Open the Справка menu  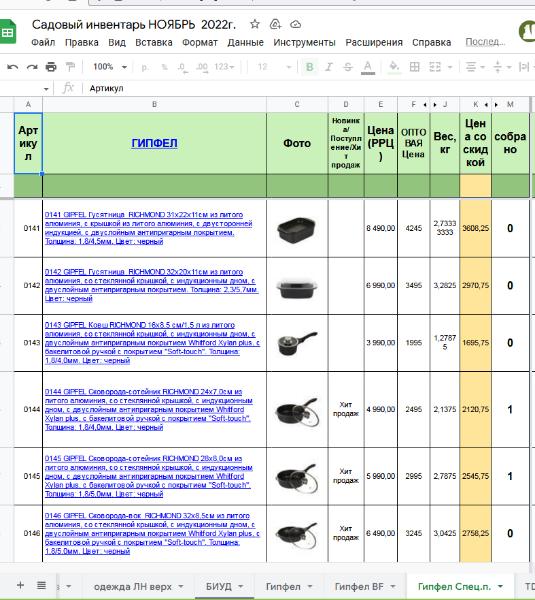(431, 42)
